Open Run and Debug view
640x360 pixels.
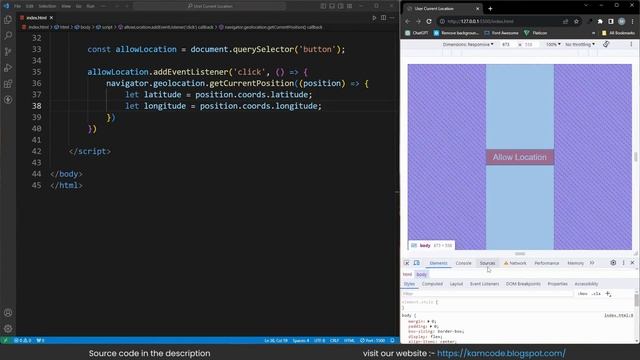(x=8, y=68)
